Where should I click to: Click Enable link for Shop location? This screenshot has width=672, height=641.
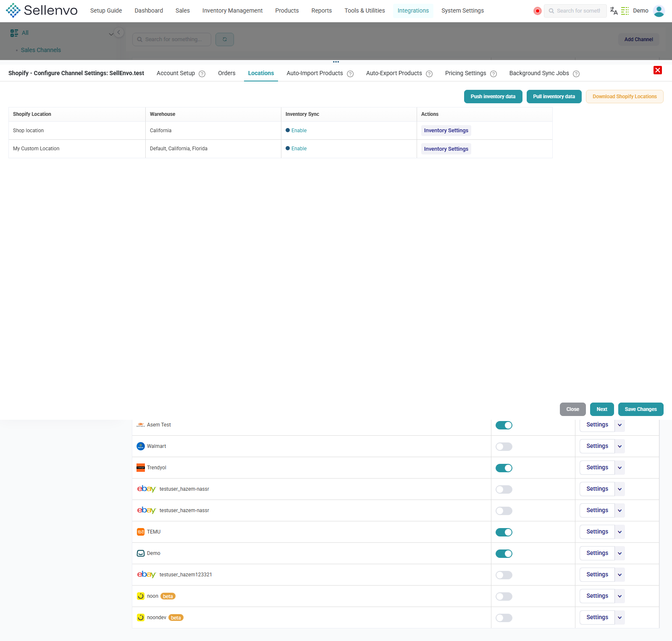point(299,131)
